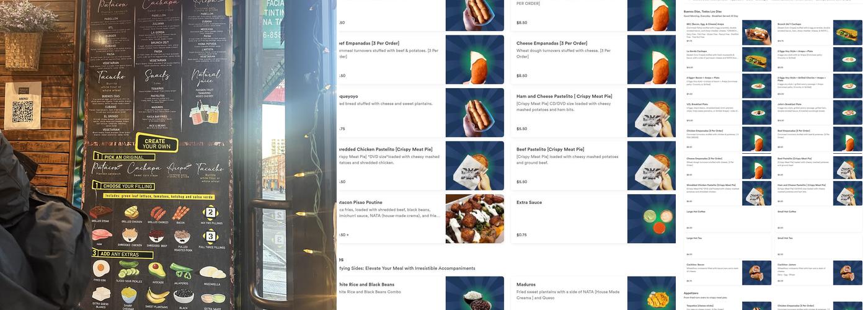Viewport: 868px width, 310px height.
Task: Choose John's Breakfast Plate item
Action: click(818, 112)
